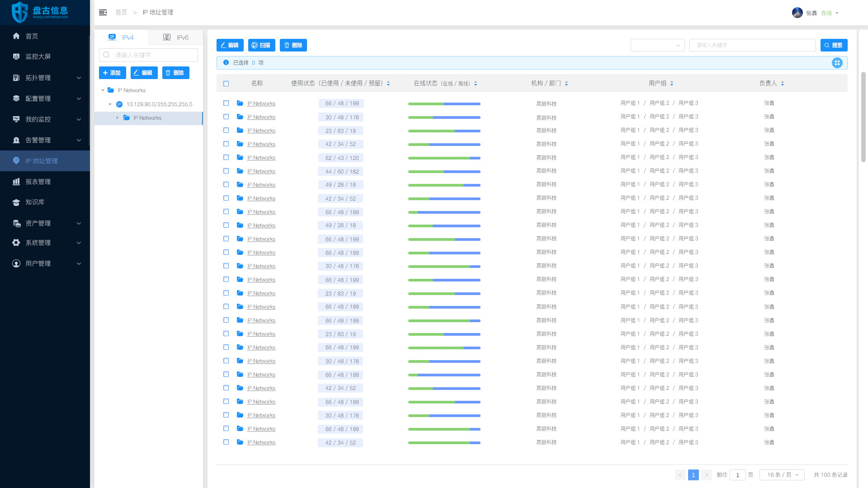Click sort icon next to 负责人 header
The image size is (868, 488).
coord(783,84)
